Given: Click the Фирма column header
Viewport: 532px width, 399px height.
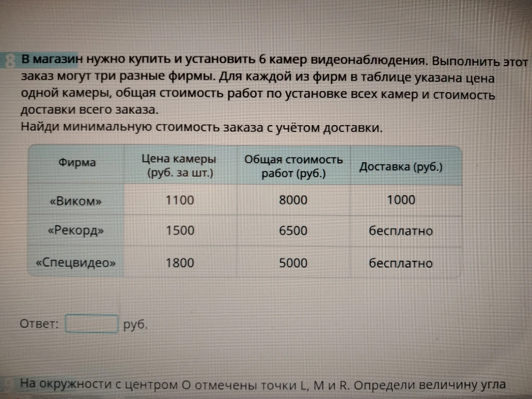Looking at the screenshot, I should (76, 164).
